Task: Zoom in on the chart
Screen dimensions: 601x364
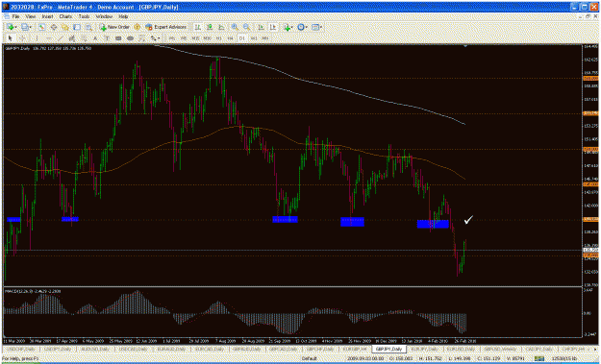Action: pos(235,27)
